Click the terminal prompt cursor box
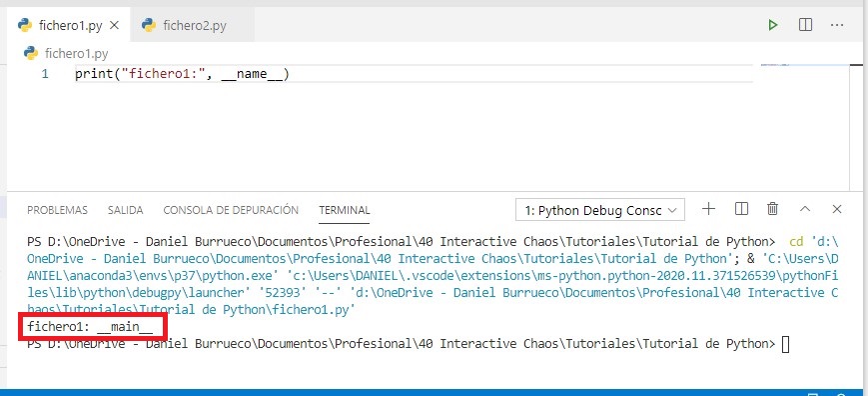This screenshot has height=396, width=868. pos(785,344)
